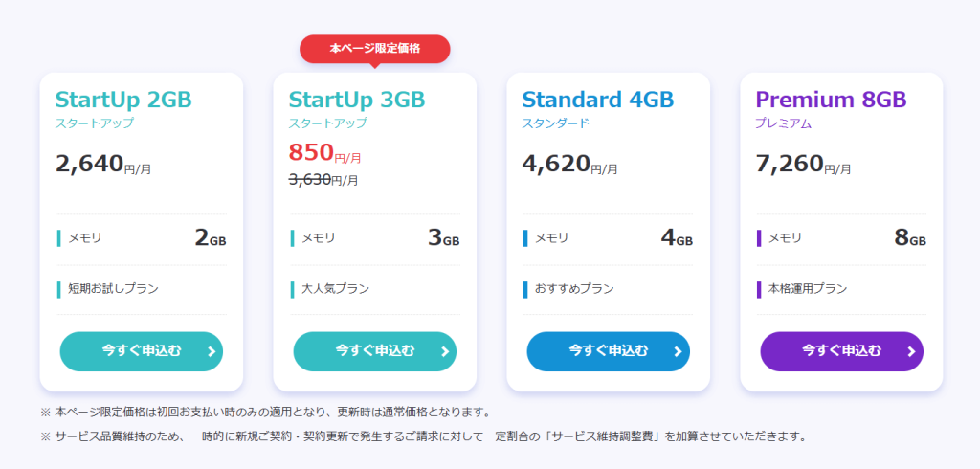This screenshot has height=469, width=980.
Task: Click the 2,640円/月 price text
Action: coord(103,165)
